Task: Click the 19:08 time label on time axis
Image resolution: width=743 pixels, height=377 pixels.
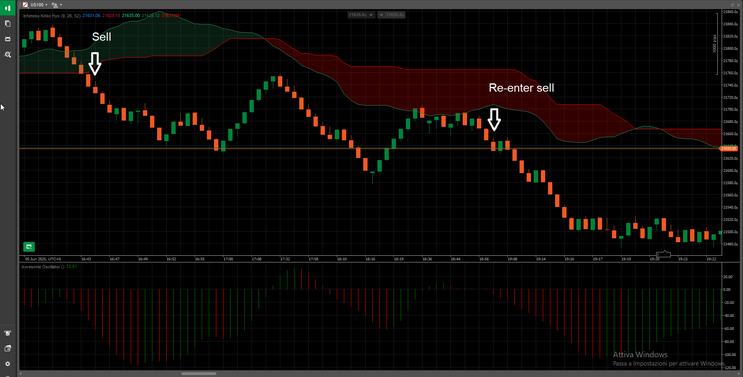Action: [x=513, y=259]
